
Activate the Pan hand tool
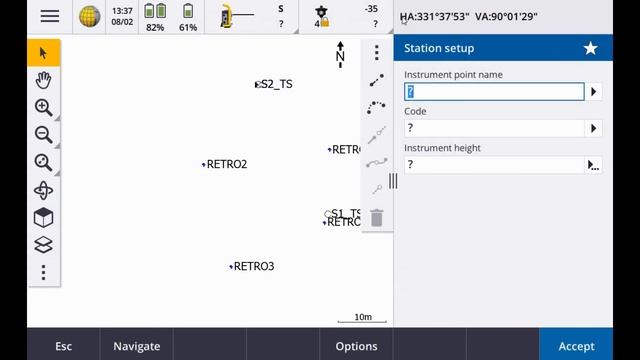point(44,80)
